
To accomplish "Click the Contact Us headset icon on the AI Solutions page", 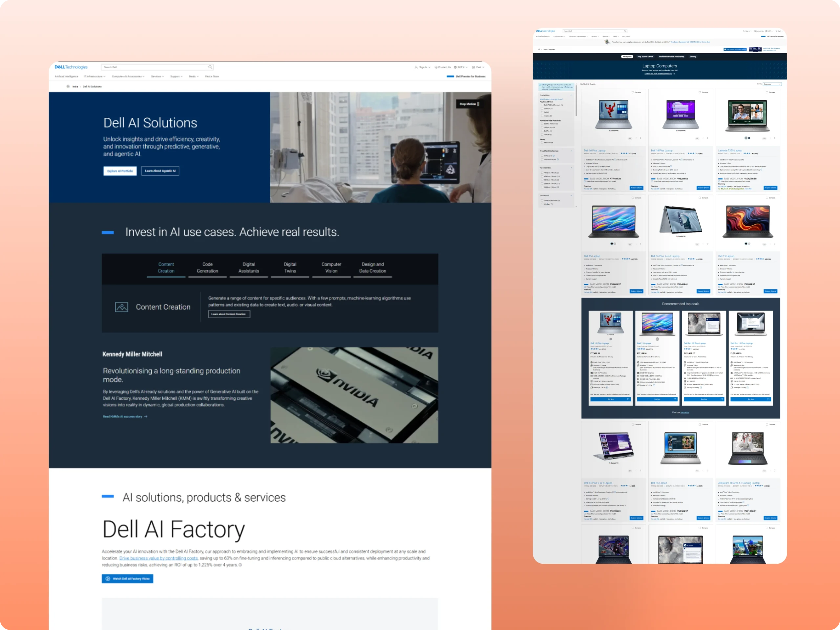I will [436, 67].
